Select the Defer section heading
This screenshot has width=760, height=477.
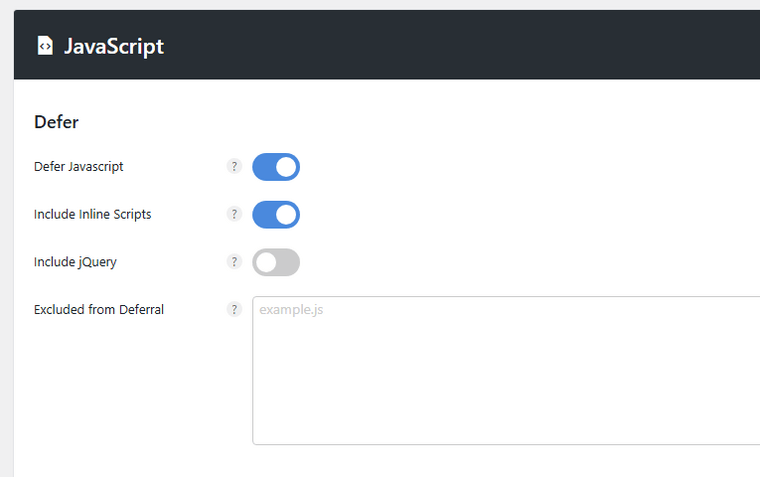[56, 122]
